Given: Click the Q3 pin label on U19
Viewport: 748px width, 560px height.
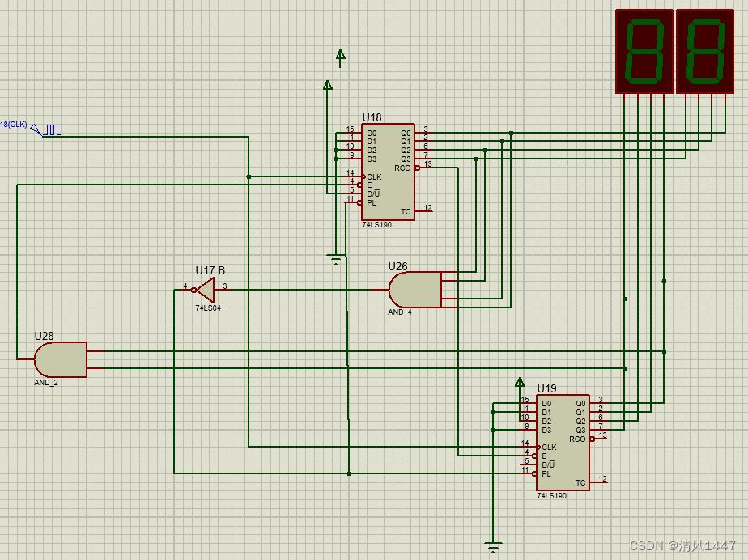Looking at the screenshot, I should click(580, 431).
